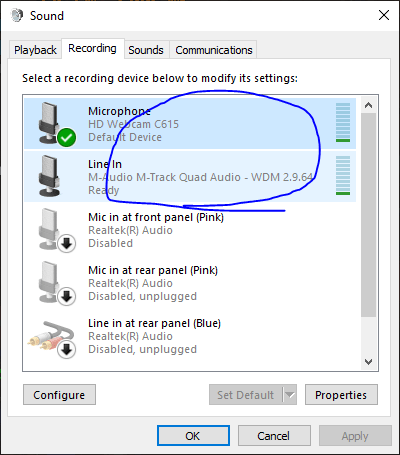Confirm with the OK button
This screenshot has width=400, height=455.
tap(193, 436)
